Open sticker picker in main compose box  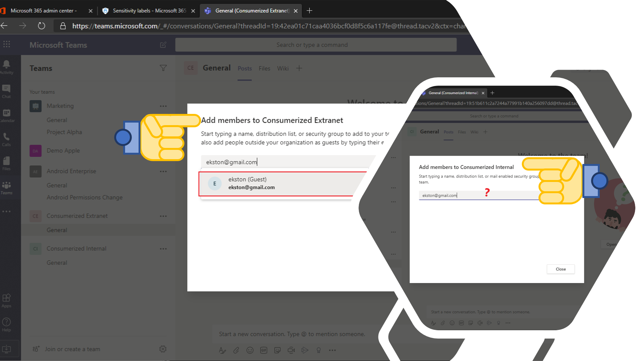click(277, 350)
